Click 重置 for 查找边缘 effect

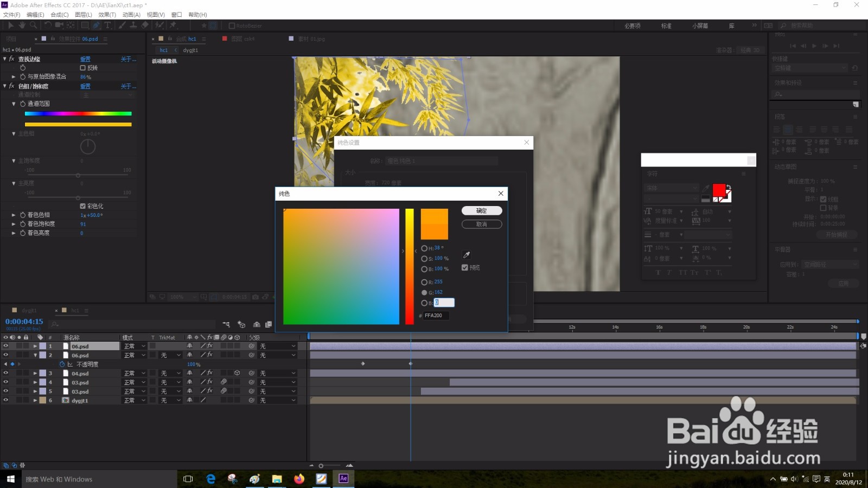coord(85,59)
